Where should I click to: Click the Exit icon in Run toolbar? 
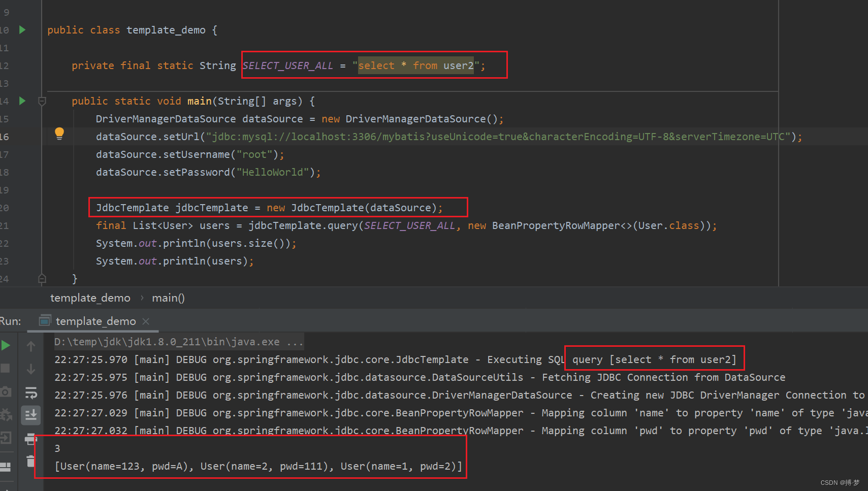pyautogui.click(x=5, y=438)
